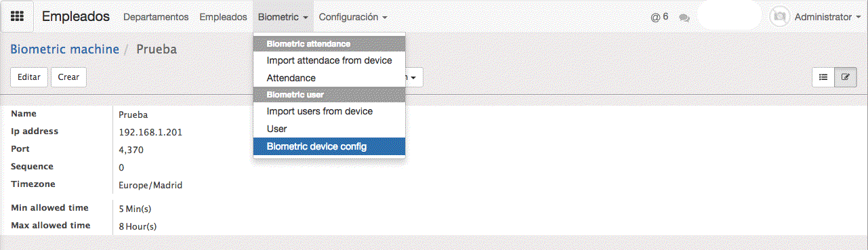Click the @ mentions notification icon
This screenshot has width=868, height=250.
[659, 17]
